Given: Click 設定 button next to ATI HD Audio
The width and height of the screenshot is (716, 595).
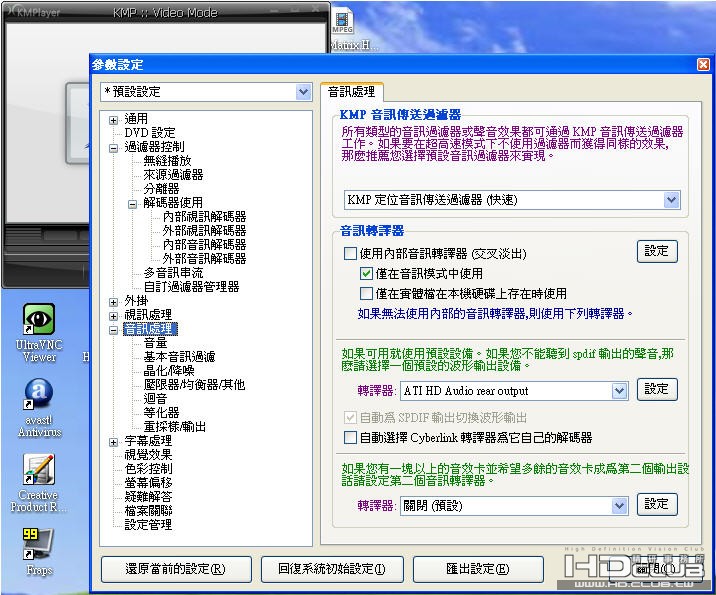Looking at the screenshot, I should coord(657,390).
